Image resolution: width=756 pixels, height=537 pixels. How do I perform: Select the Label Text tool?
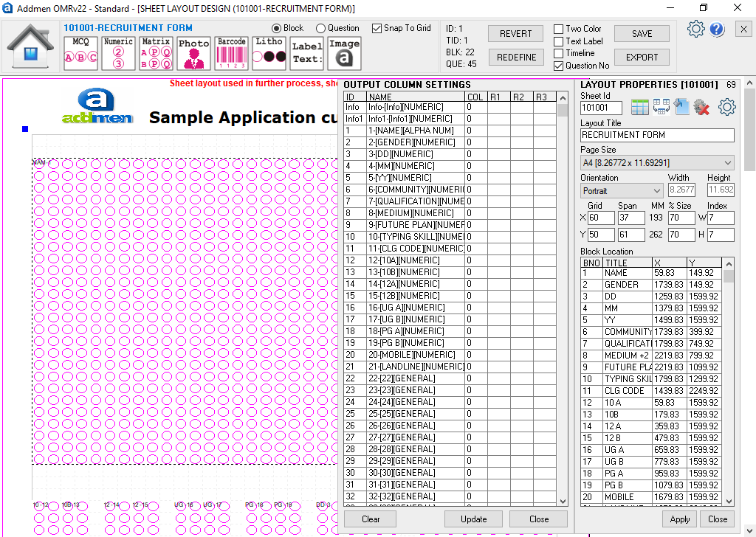click(x=306, y=53)
